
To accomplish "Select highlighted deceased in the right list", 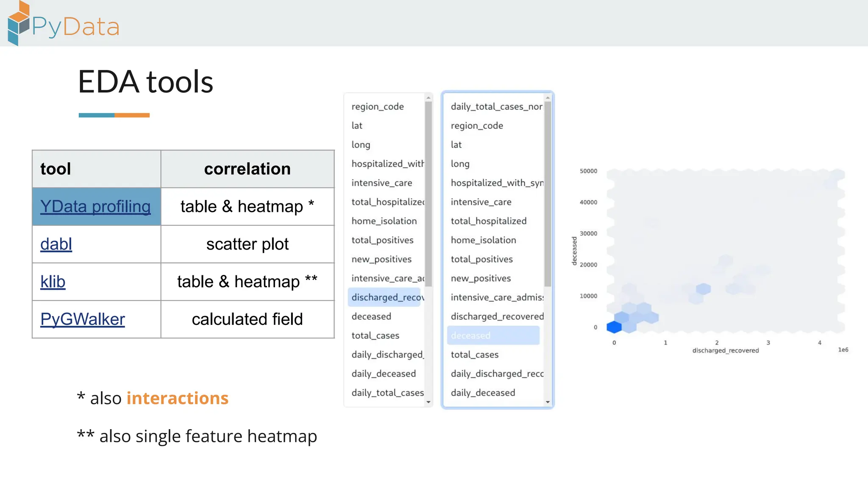I will [x=493, y=335].
